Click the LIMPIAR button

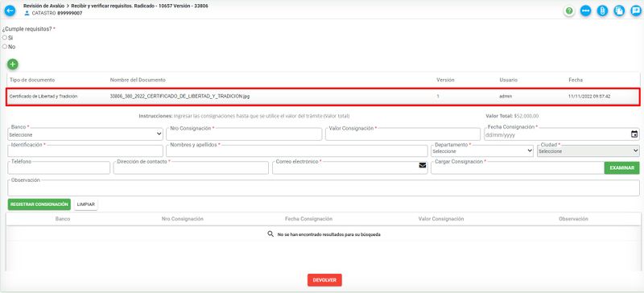click(x=86, y=204)
